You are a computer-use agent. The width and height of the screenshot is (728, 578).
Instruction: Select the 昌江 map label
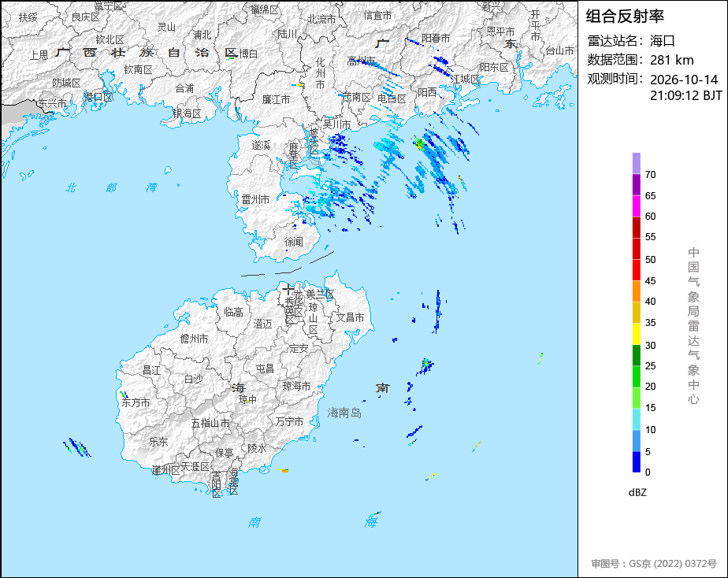point(151,370)
